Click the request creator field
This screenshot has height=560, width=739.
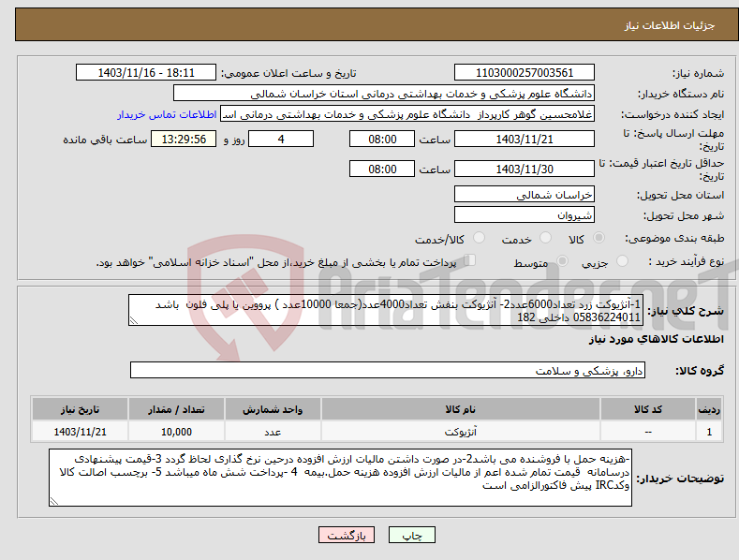pos(407,114)
